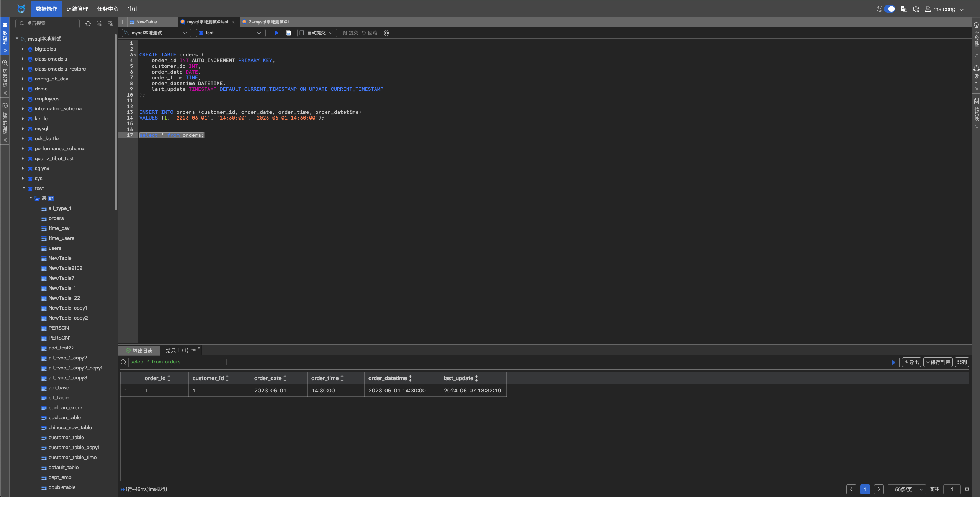Open the 自动提交 commit mode dropdown

tap(317, 33)
